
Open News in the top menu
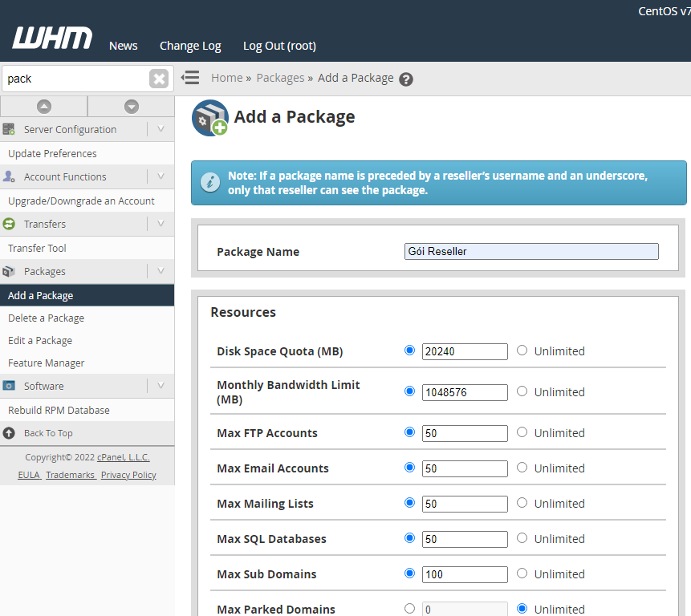(124, 46)
